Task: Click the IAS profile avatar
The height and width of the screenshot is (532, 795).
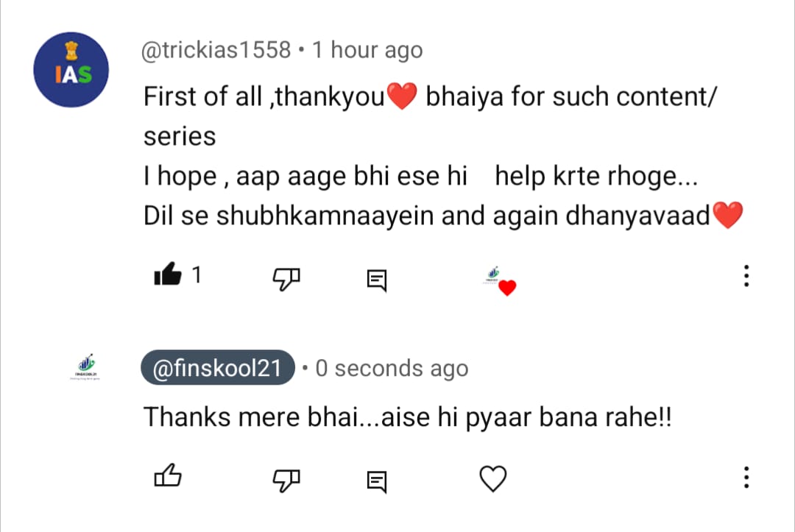Action: 71,71
